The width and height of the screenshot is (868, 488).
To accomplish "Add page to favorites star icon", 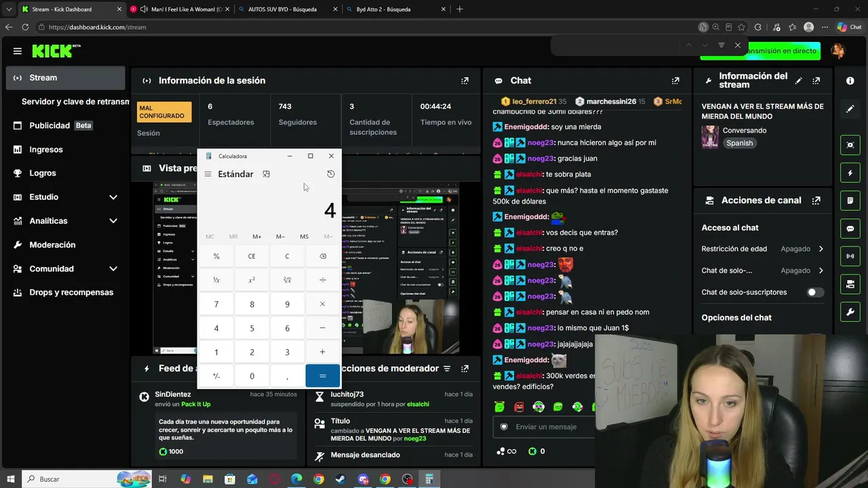I will pyautogui.click(x=741, y=27).
